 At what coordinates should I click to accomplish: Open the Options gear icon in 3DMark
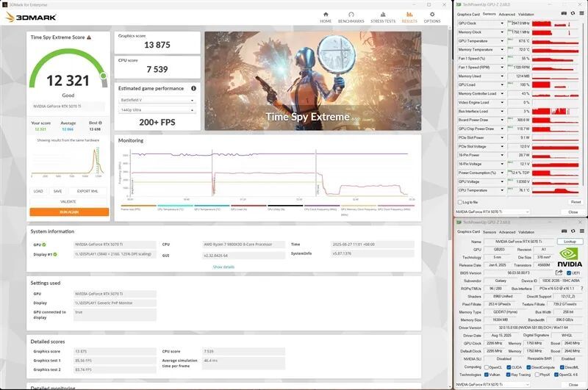(432, 14)
